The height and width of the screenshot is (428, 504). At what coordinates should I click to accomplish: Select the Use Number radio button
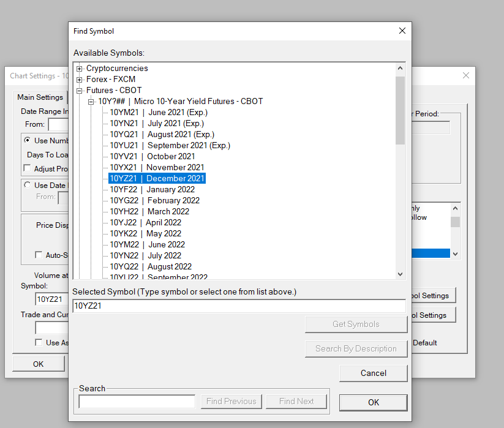(28, 140)
